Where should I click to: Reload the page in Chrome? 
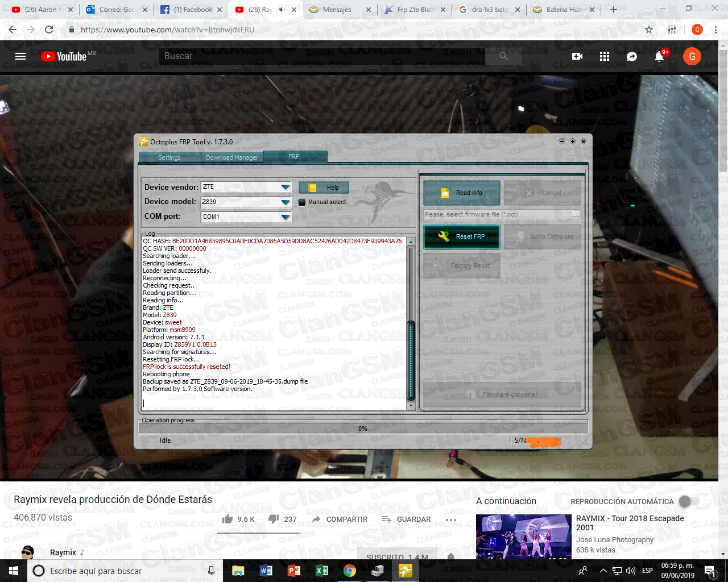[49, 30]
